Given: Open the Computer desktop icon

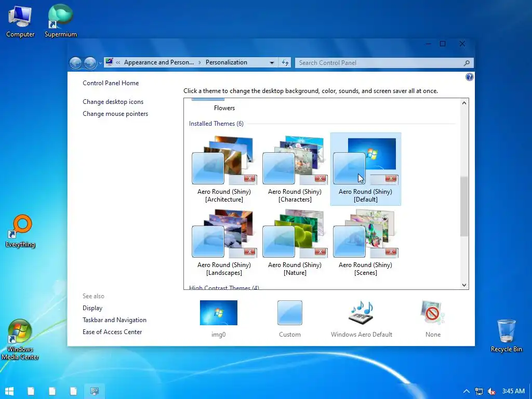Looking at the screenshot, I should click(x=20, y=21).
